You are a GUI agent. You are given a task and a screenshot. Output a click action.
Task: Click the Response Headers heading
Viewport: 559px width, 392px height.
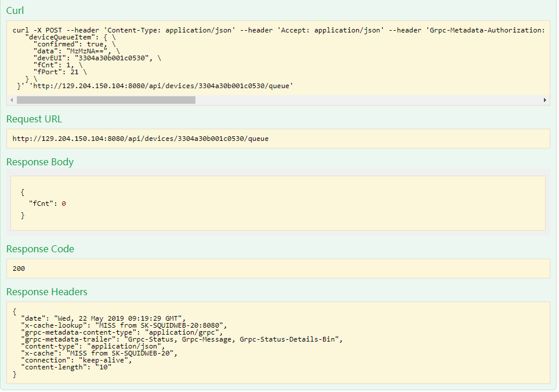47,292
